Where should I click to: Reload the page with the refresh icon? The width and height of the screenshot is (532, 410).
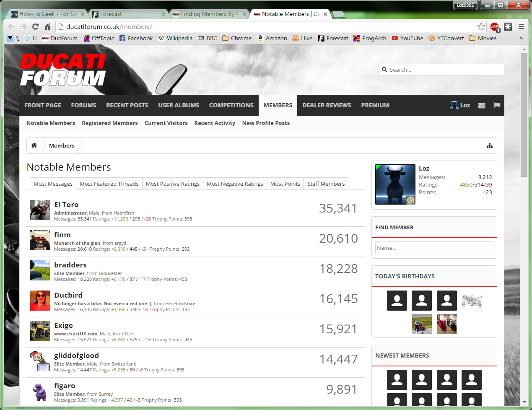pos(35,27)
